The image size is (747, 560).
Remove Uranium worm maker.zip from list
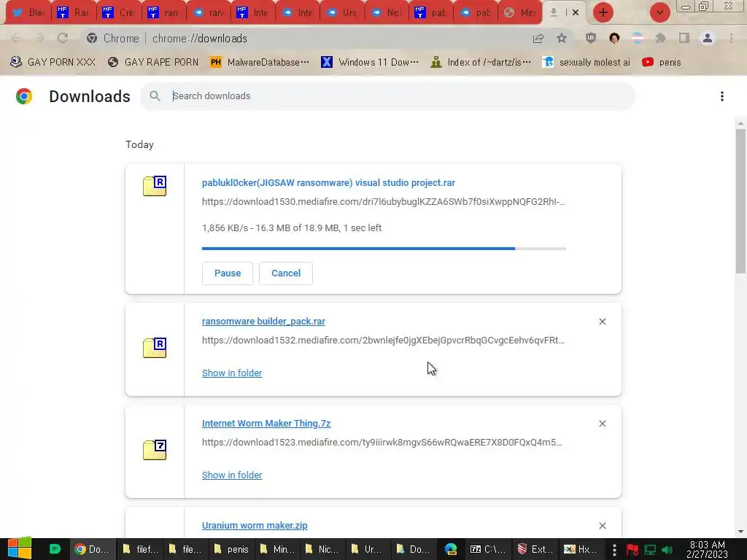[x=602, y=526]
